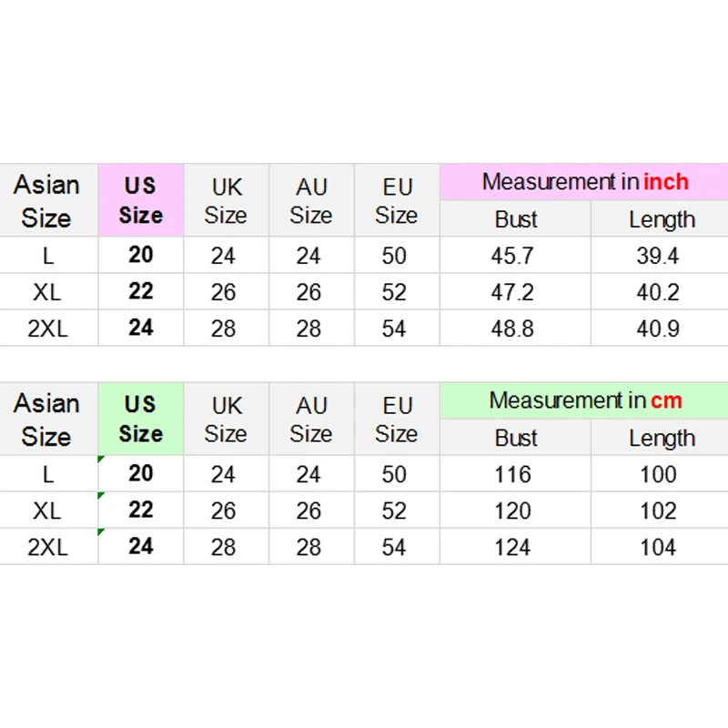The height and width of the screenshot is (728, 728).
Task: Click the 124 bust measurement cell
Action: 512,547
